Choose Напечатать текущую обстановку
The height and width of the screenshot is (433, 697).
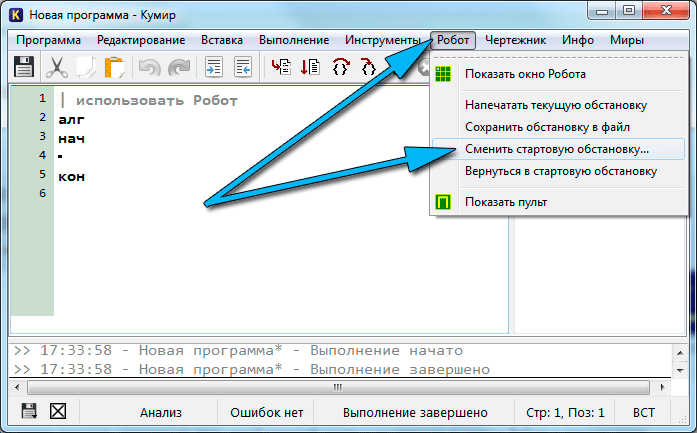click(x=558, y=105)
